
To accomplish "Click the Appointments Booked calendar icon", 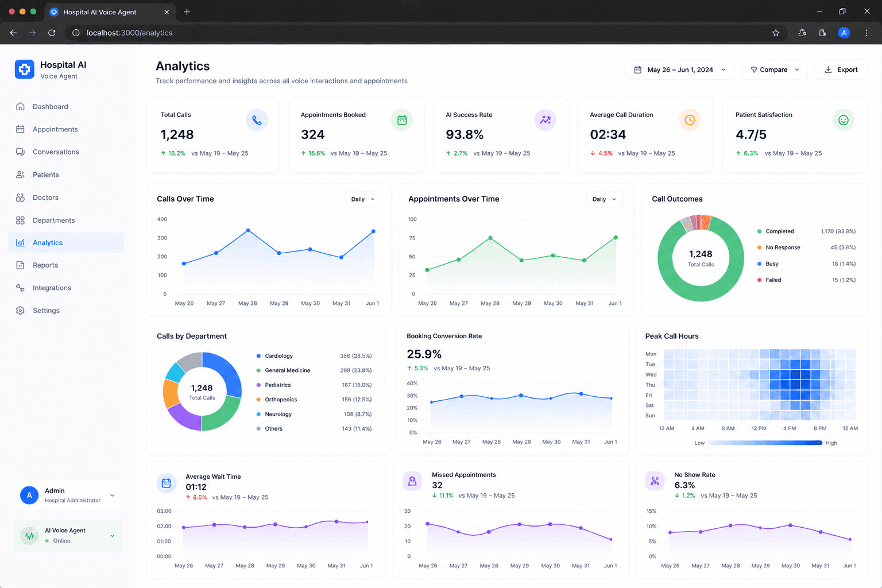I will click(x=402, y=120).
